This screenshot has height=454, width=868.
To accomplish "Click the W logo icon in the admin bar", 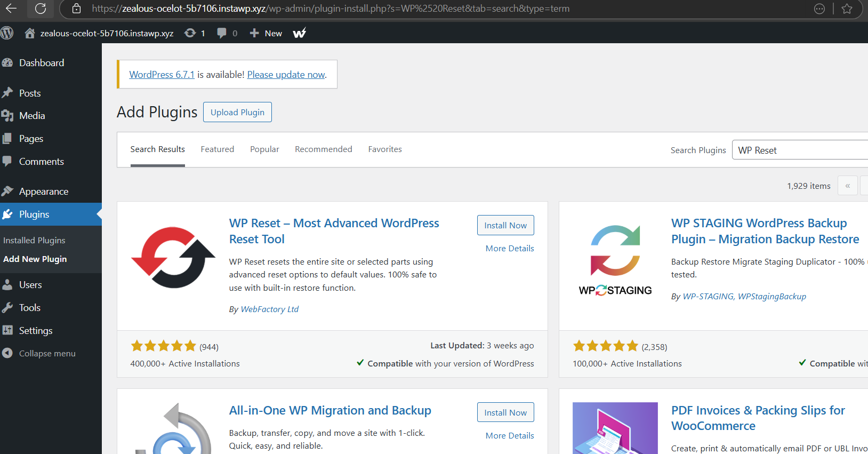I will 300,33.
